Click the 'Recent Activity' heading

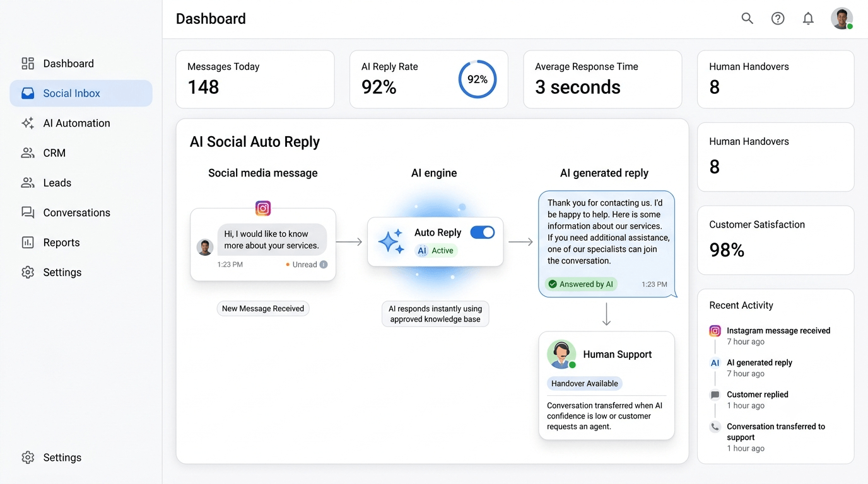point(741,306)
